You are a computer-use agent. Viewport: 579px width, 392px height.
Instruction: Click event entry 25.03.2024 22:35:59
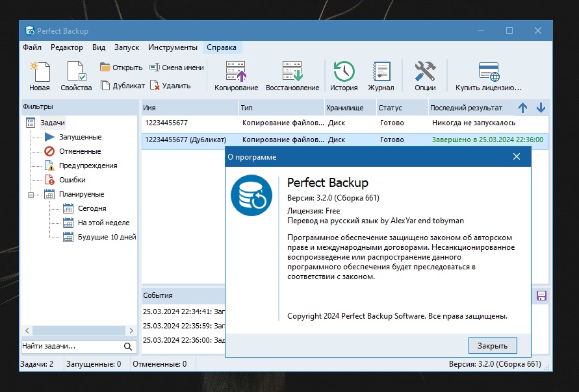pos(183,326)
